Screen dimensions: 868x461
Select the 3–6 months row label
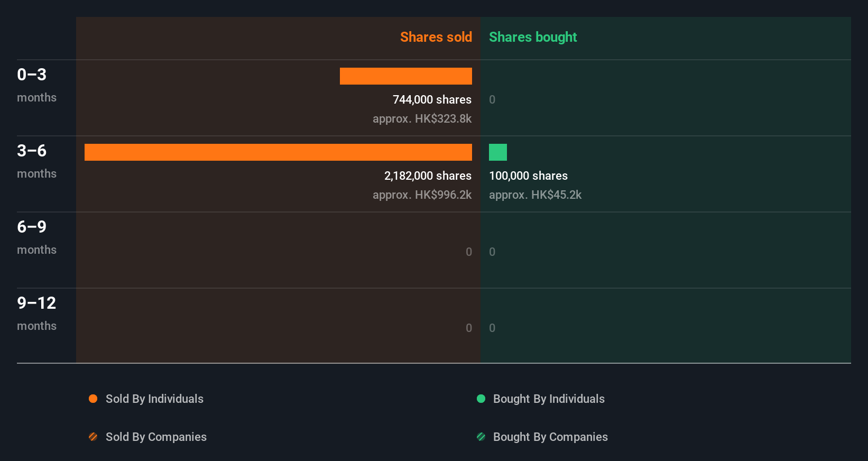pos(36,161)
